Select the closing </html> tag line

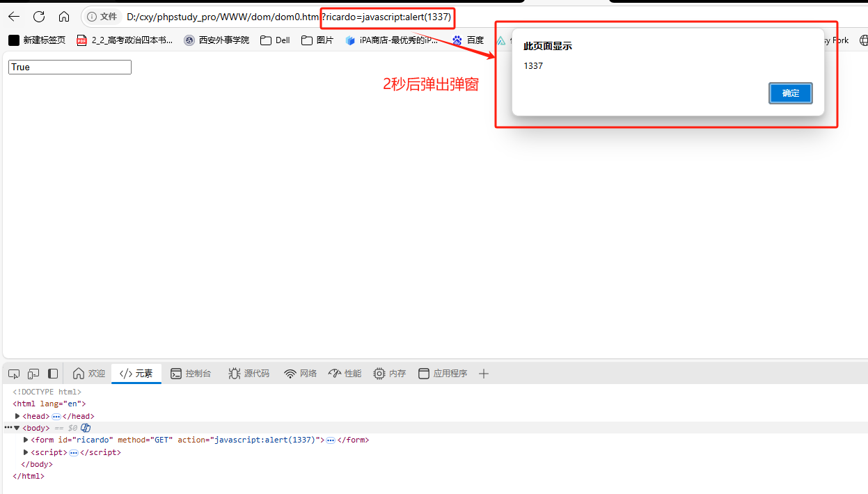[x=29, y=477]
